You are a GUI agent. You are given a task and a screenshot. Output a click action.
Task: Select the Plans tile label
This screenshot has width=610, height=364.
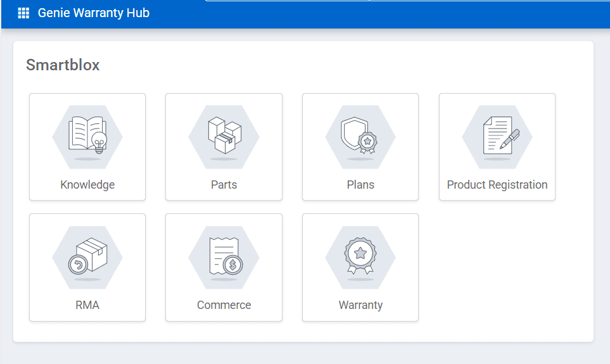tap(360, 185)
